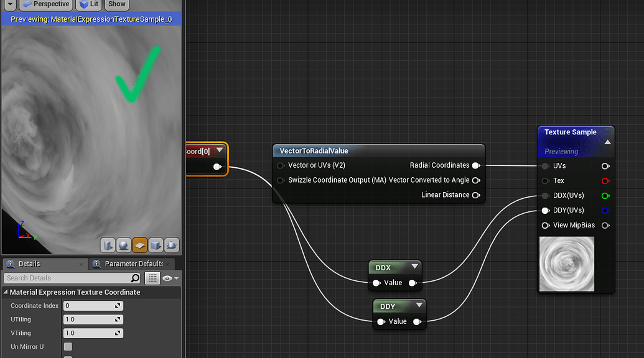The width and height of the screenshot is (644, 358).
Task: Open the Show menu in the viewport
Action: click(116, 4)
